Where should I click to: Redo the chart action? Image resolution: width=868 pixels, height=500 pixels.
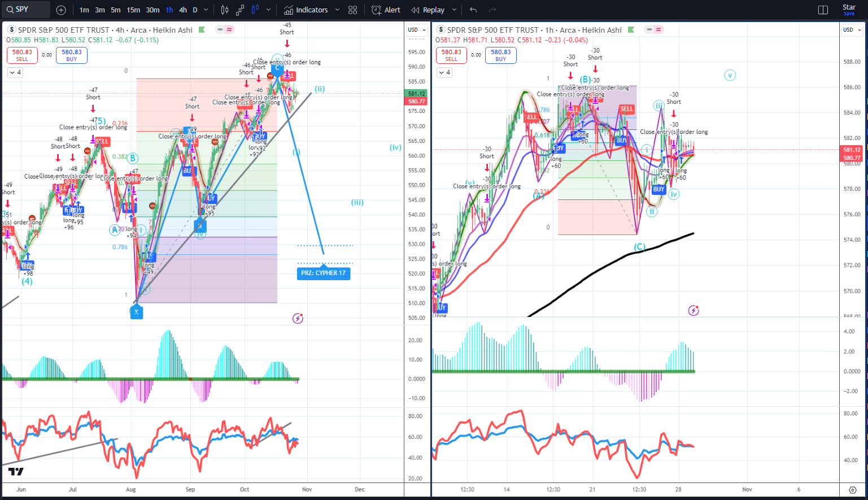[x=492, y=10]
